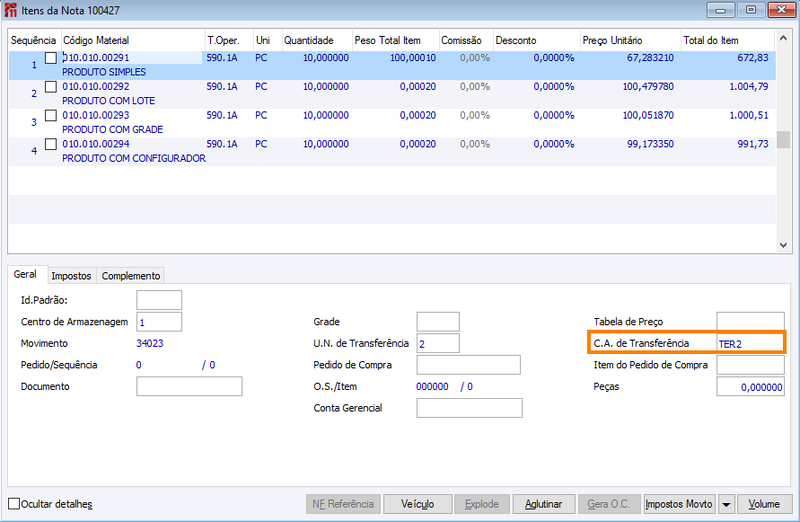The width and height of the screenshot is (800, 522).
Task: Tick the checkbox for item 010.010.00293
Action: click(51, 115)
